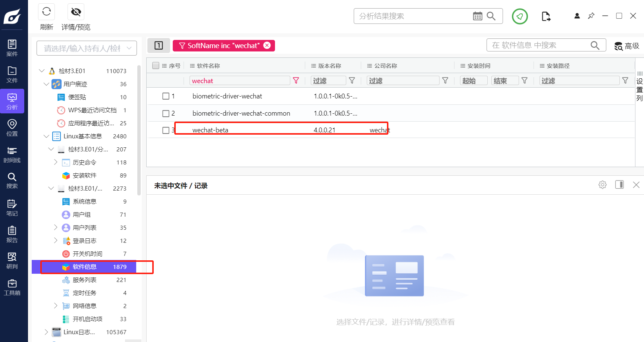644x342 pixels.
Task: Click the 软件名称 filter field containing wechat
Action: point(240,81)
